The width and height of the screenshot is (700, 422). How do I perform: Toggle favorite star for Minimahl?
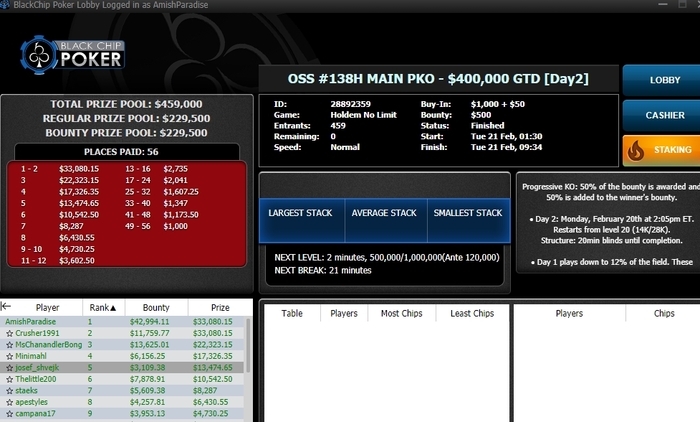pyautogui.click(x=9, y=356)
